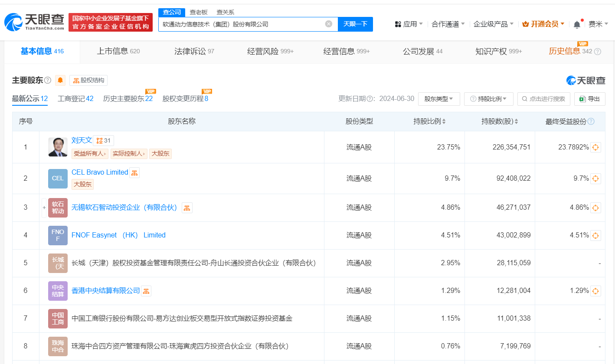Click the 大股东 tag under CEL Bravo
This screenshot has height=364, width=615.
(82, 184)
